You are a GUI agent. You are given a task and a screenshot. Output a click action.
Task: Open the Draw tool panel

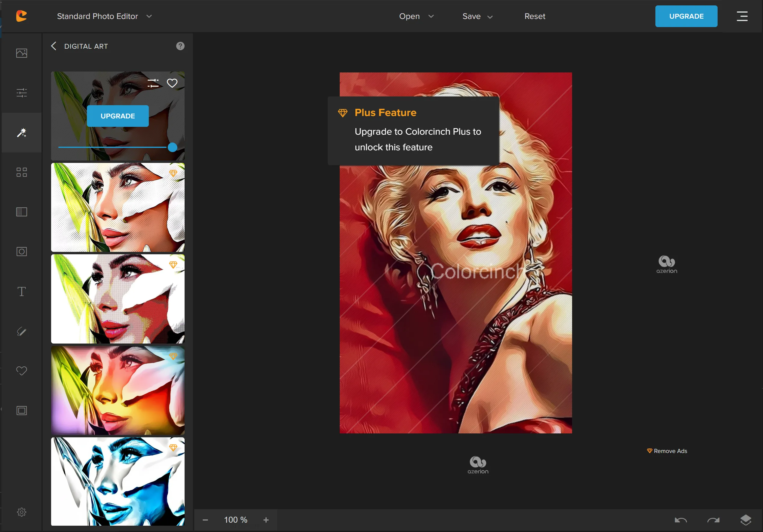coord(21,331)
